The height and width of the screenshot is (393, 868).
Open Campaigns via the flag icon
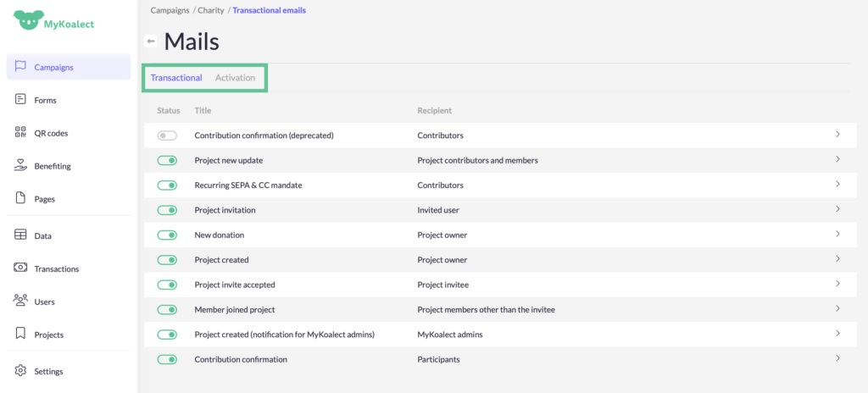[x=21, y=66]
